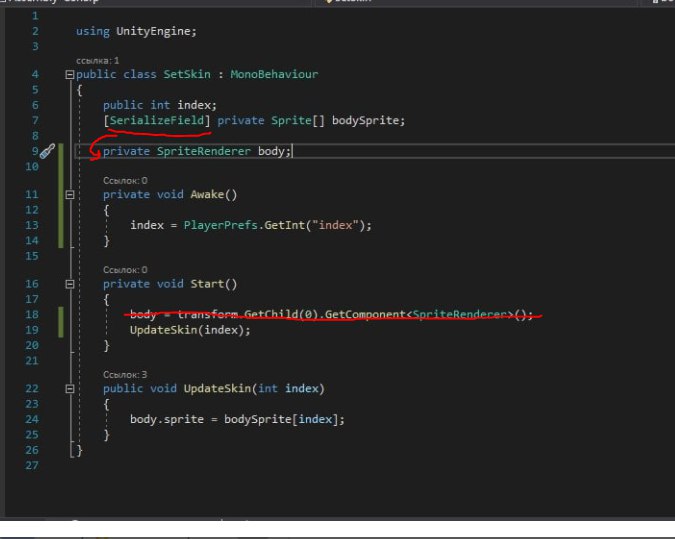Click 'Start' method name
This screenshot has height=539, width=675.
click(207, 284)
